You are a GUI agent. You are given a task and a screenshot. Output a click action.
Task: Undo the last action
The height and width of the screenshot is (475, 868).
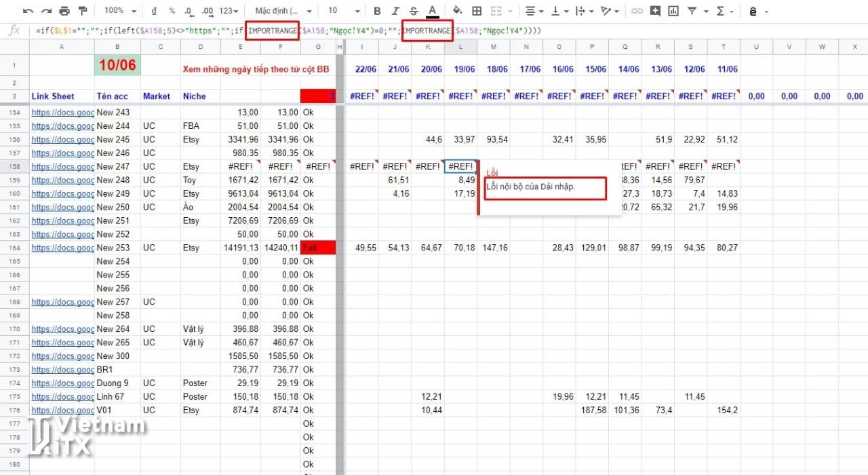[x=28, y=11]
